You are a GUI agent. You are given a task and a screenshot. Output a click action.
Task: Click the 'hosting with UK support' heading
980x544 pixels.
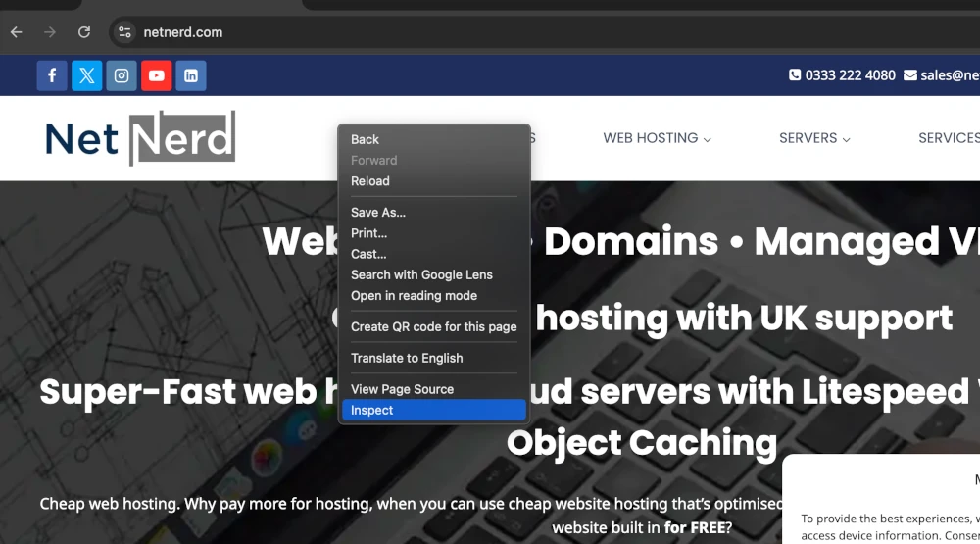[744, 319]
